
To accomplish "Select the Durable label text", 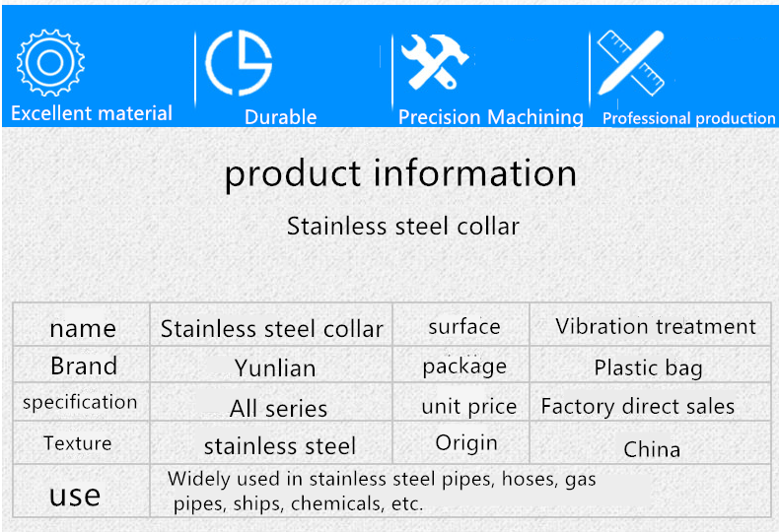I will [x=281, y=117].
